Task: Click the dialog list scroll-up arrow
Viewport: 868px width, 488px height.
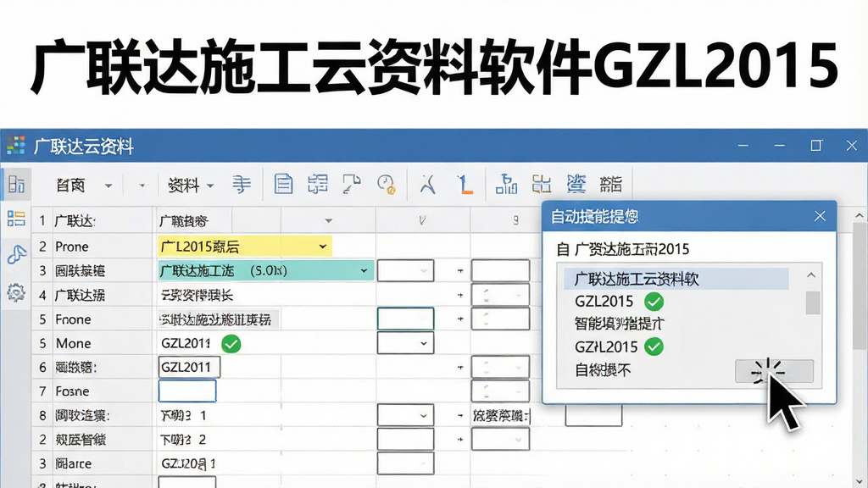Action: [x=811, y=275]
